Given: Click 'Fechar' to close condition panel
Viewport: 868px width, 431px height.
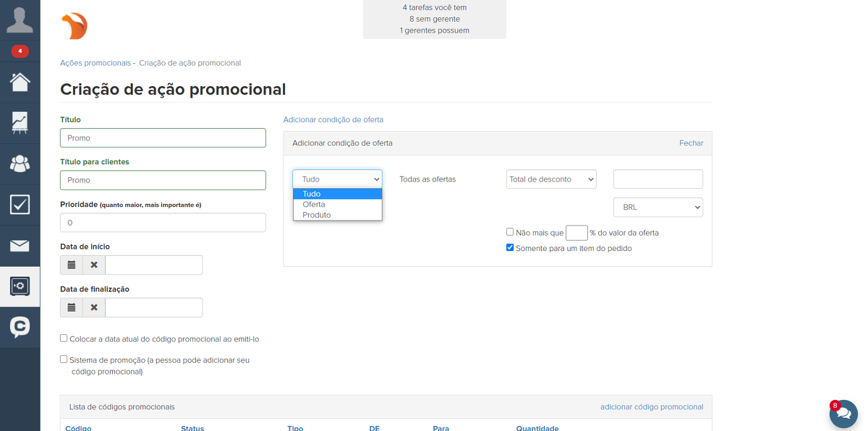Looking at the screenshot, I should point(691,143).
